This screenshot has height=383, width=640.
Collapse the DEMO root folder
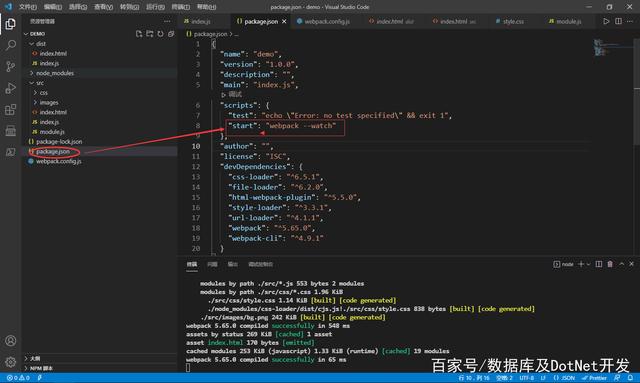26,34
